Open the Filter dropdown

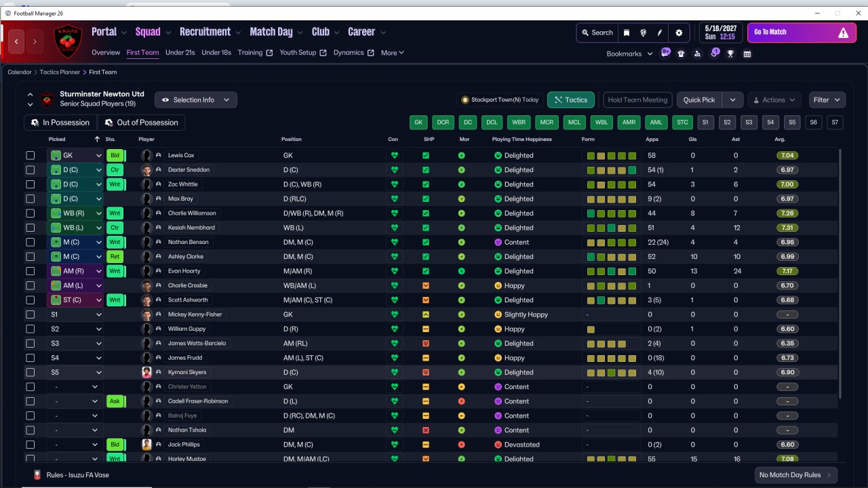pyautogui.click(x=827, y=100)
